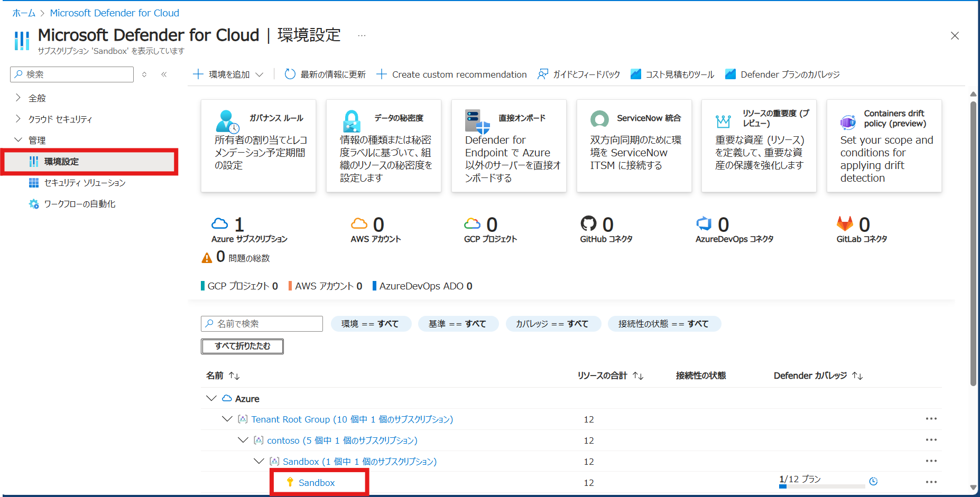Click the すべて折りたたむ button
Screen dimensions: 980x497
pos(242,346)
